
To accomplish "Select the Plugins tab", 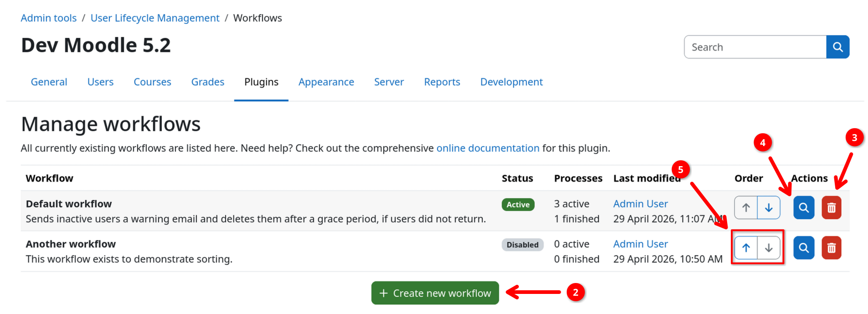I will pyautogui.click(x=261, y=82).
